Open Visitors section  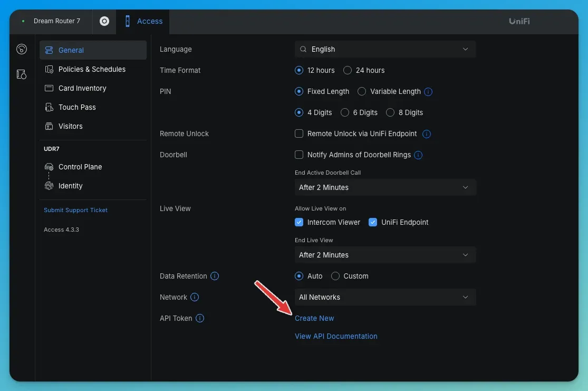pos(93,126)
